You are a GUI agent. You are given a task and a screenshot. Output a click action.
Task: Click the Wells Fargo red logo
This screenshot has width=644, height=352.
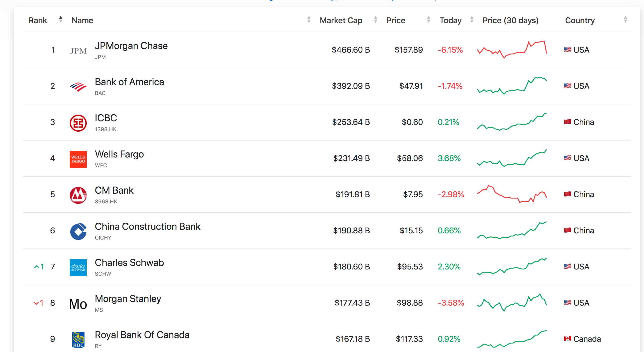coord(78,159)
